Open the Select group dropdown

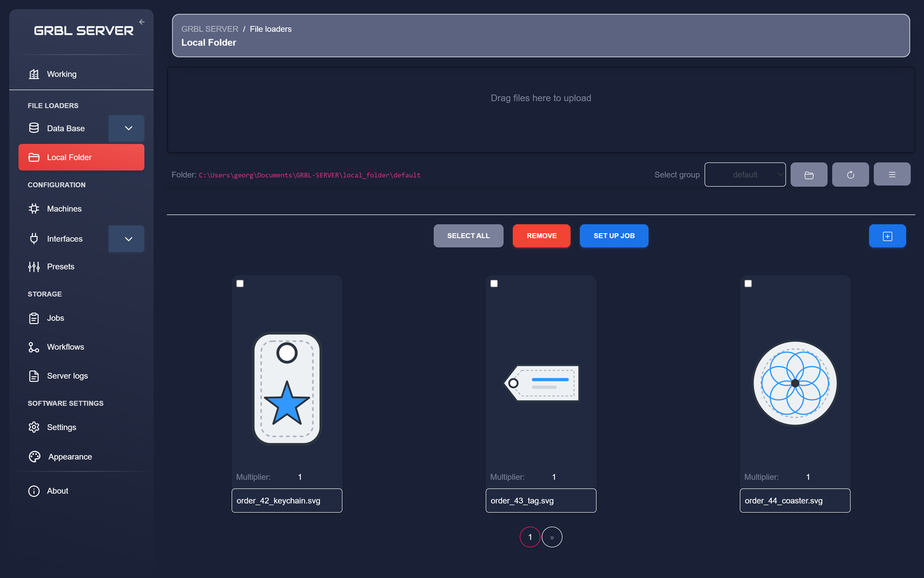tap(745, 175)
